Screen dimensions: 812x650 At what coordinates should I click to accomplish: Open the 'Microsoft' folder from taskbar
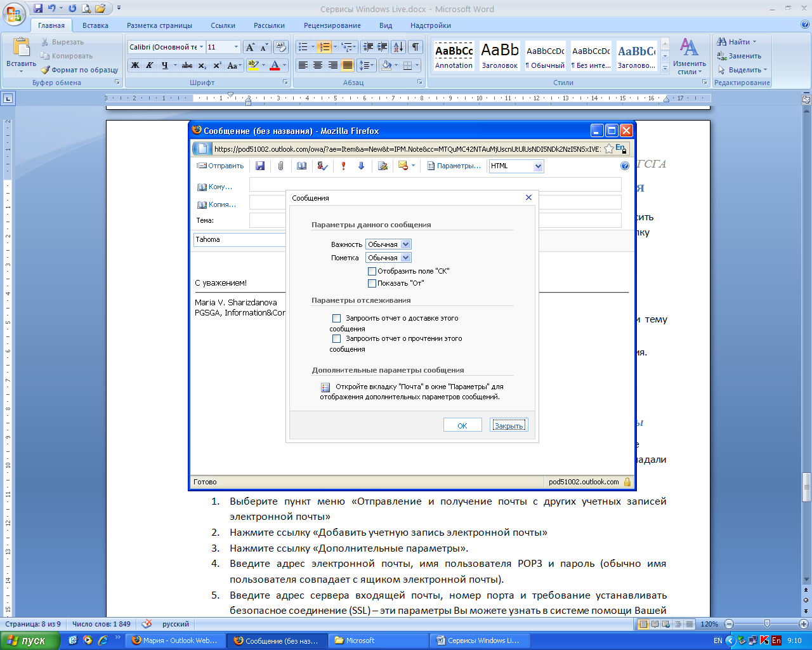coord(379,640)
